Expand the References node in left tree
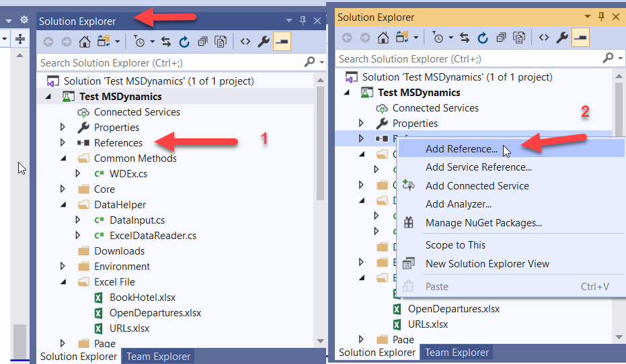This screenshot has width=626, height=364. [63, 143]
